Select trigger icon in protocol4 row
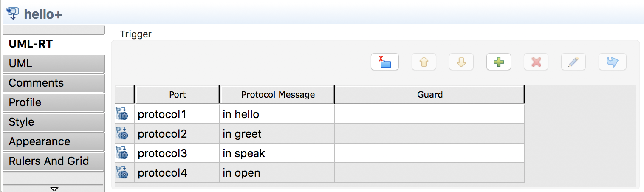 (122, 173)
